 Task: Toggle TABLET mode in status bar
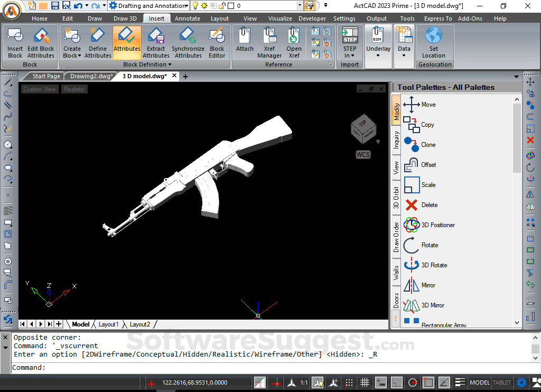[502, 382]
